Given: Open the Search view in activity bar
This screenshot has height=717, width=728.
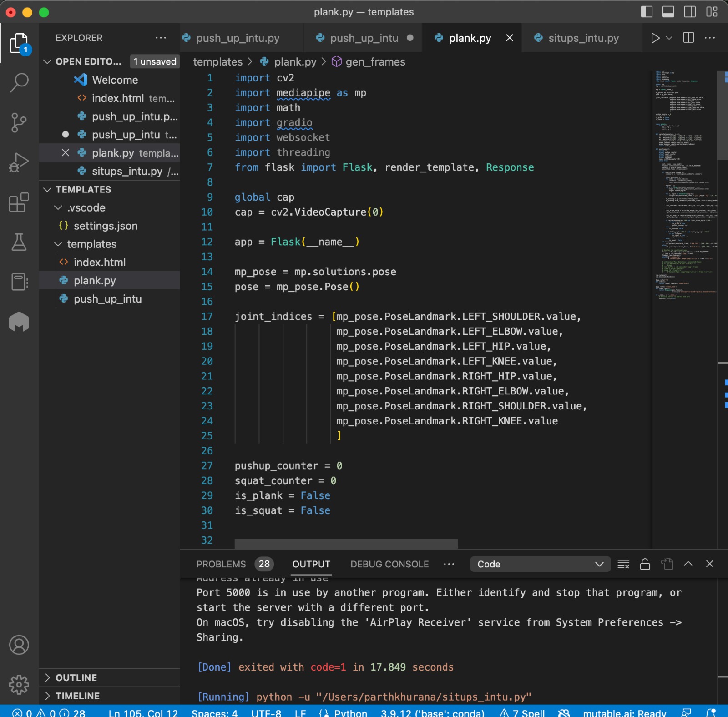Looking at the screenshot, I should 19,83.
